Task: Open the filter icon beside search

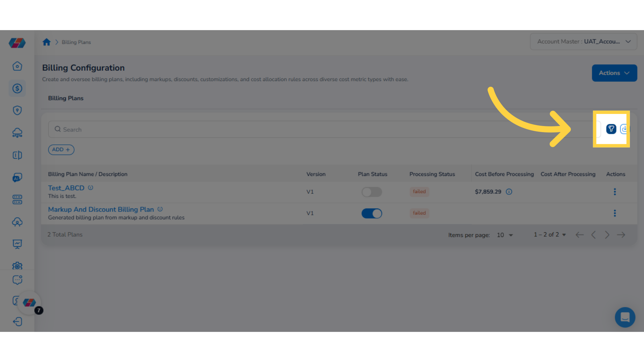Action: coord(611,129)
